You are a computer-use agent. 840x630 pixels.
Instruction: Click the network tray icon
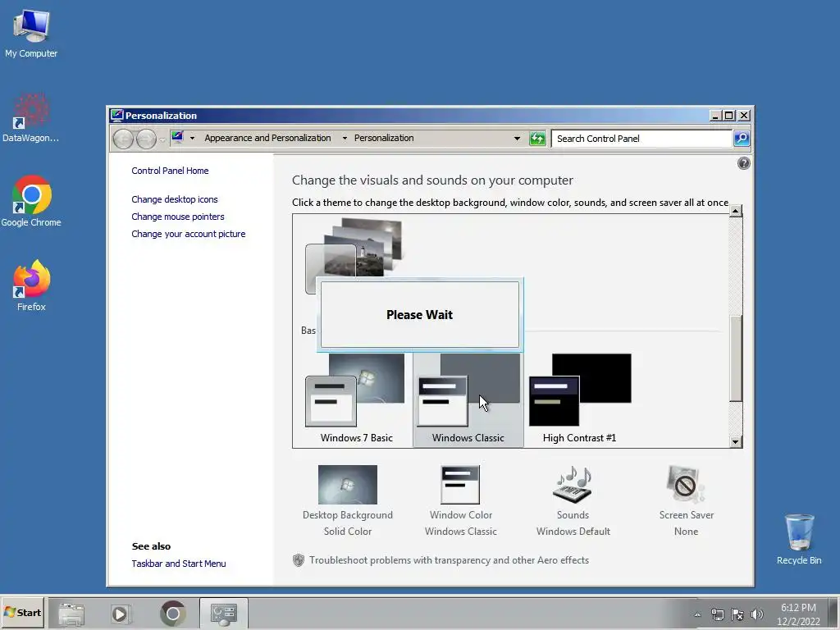tap(717, 614)
